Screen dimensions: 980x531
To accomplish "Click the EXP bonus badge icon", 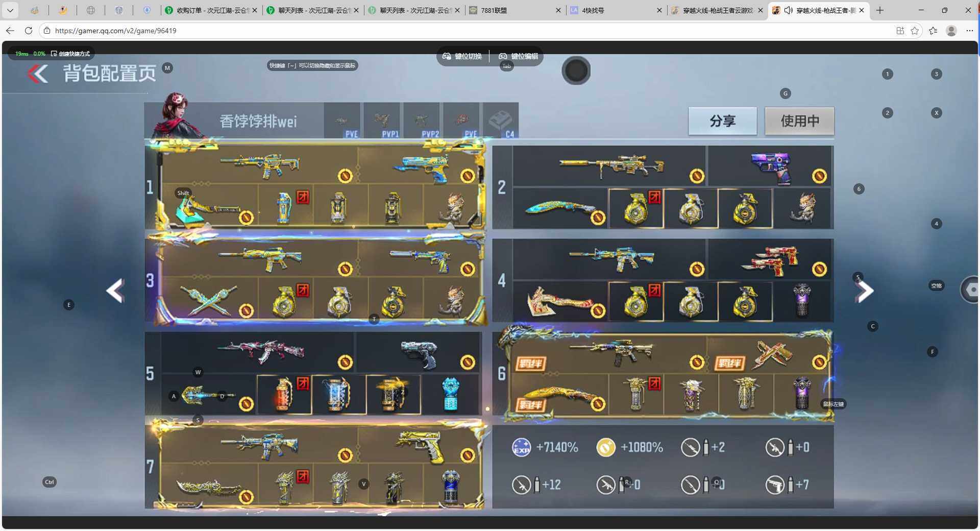I will (521, 448).
